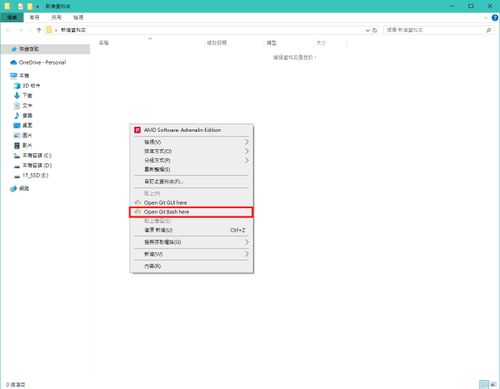Screen dimensions: 500x389
Task: Click the refresh icon beside address bar
Action: pos(375,30)
